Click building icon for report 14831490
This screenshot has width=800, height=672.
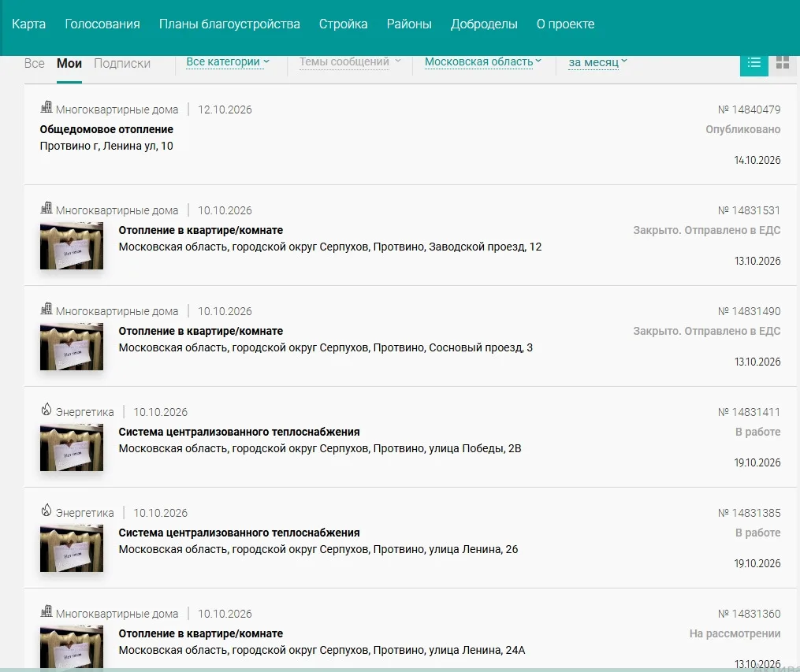(x=47, y=309)
